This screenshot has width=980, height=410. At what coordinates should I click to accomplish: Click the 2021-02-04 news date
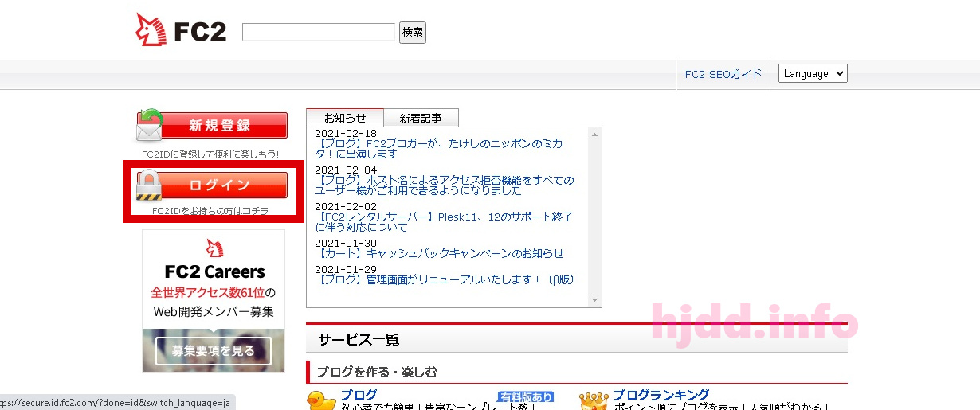346,170
